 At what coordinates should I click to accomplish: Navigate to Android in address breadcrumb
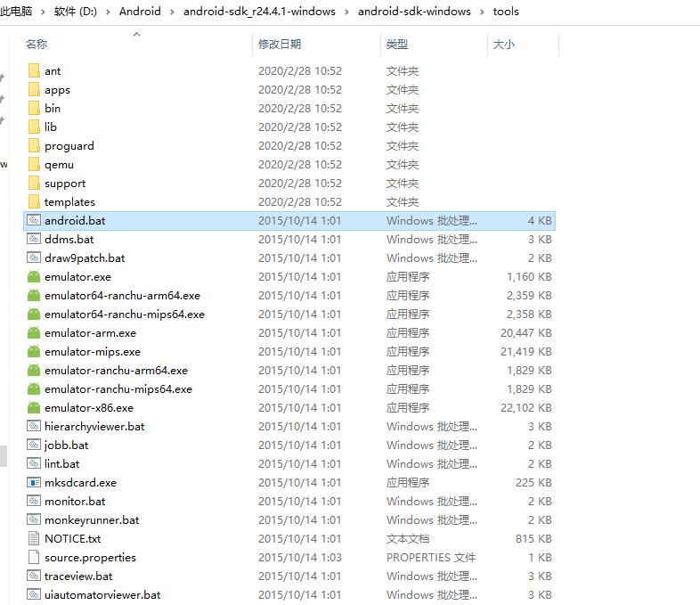[x=140, y=12]
